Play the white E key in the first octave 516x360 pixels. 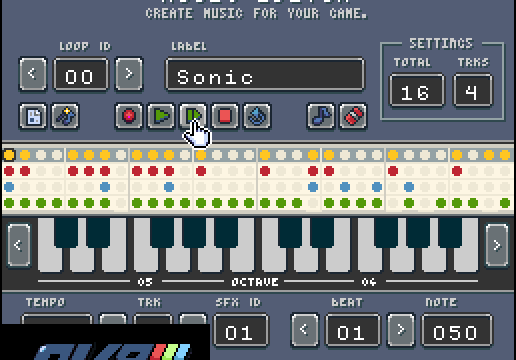(x=114, y=261)
